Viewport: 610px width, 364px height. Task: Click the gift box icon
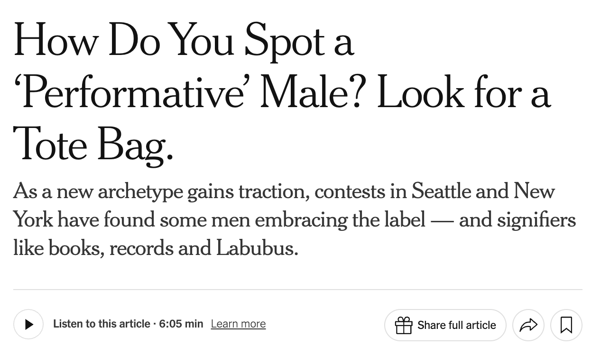(404, 325)
